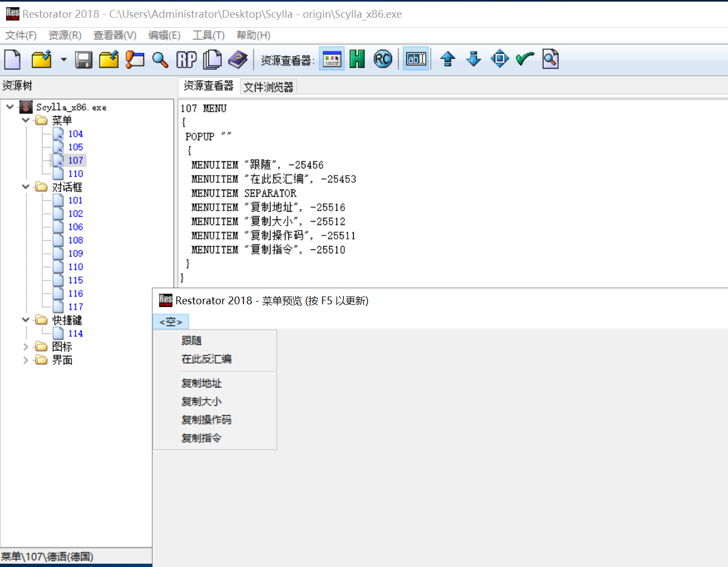
Task: Click the <空> menu in the preview window
Action: pyautogui.click(x=171, y=321)
